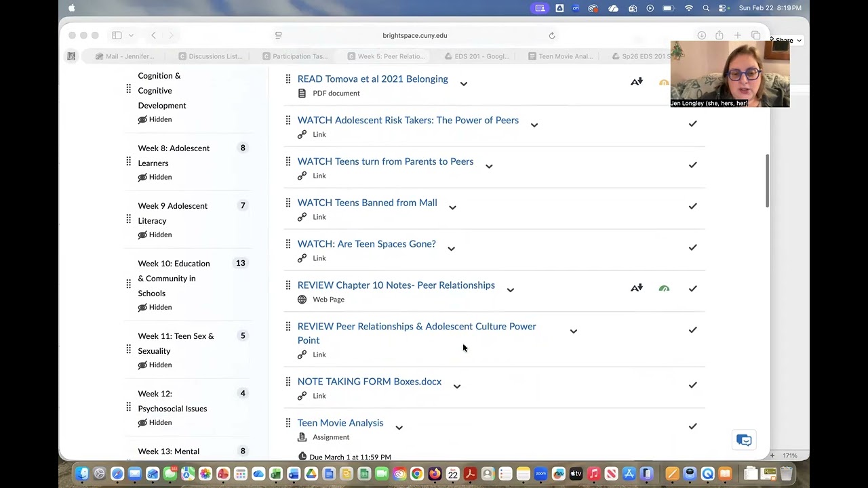Viewport: 868px width, 488px height.
Task: Click the brightspace.cuny.edu address bar
Action: 415,35
